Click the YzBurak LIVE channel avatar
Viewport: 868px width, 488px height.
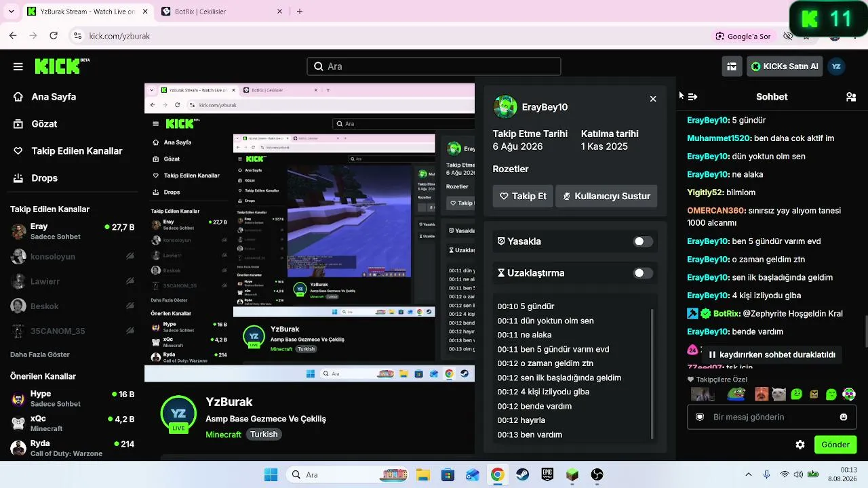pyautogui.click(x=178, y=413)
